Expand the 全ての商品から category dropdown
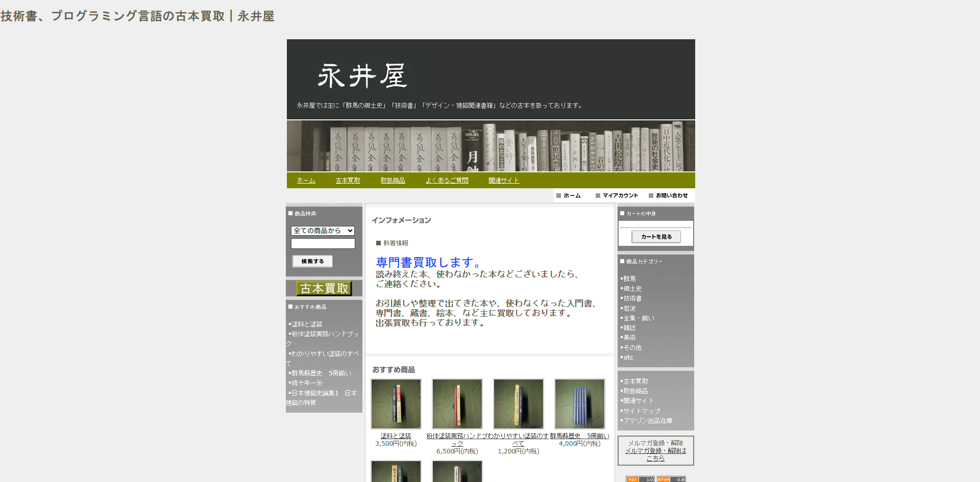980x482 pixels. 323,231
